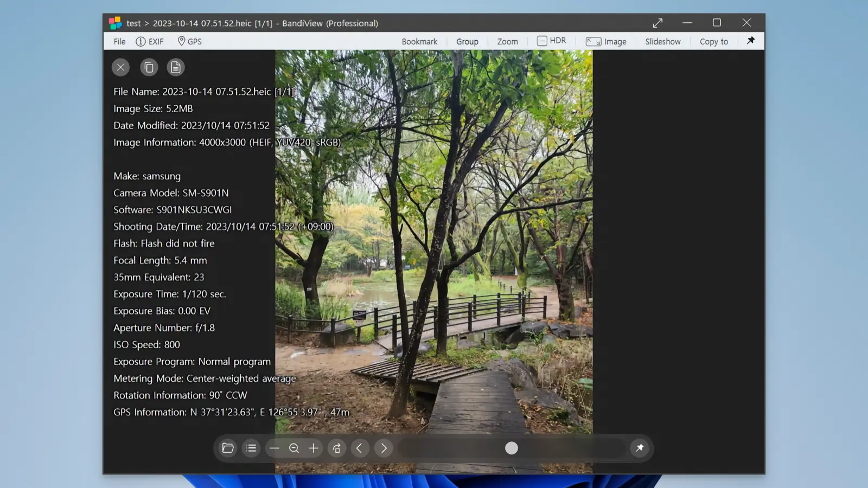Click the EXIF button
Image resolution: width=868 pixels, height=488 pixels.
pyautogui.click(x=150, y=42)
